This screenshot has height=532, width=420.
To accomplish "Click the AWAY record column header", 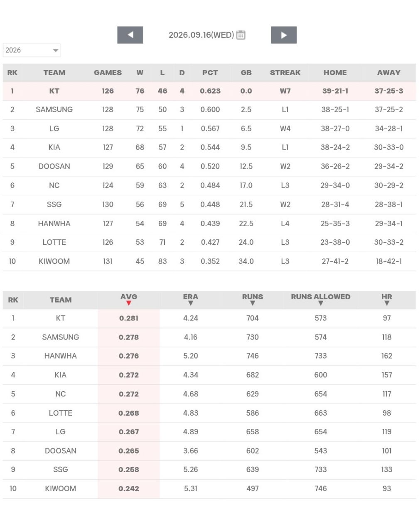I will click(x=389, y=73).
